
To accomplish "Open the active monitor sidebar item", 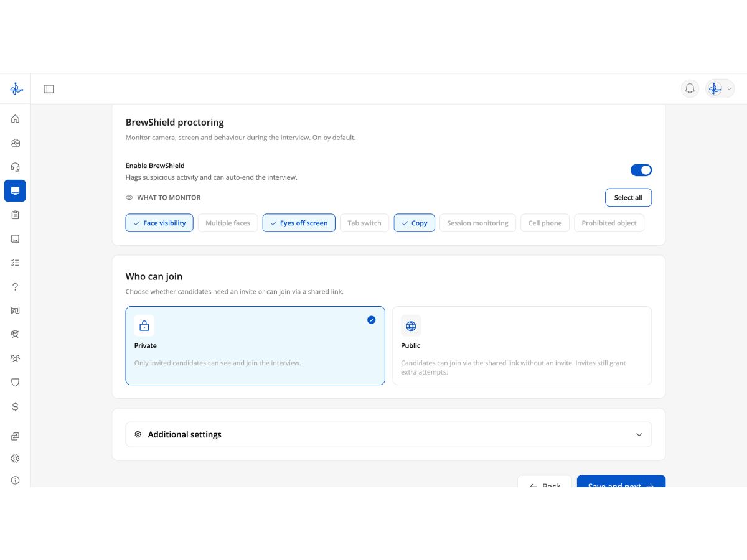I will pyautogui.click(x=15, y=190).
